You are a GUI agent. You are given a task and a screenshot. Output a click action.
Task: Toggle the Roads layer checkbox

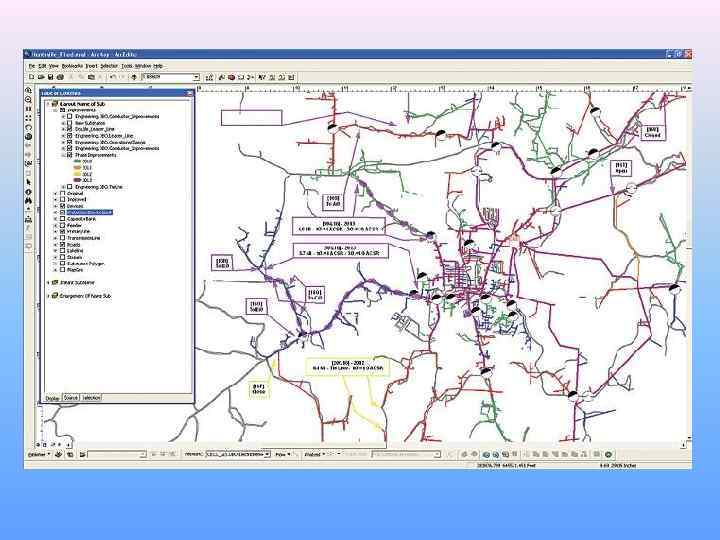(63, 245)
